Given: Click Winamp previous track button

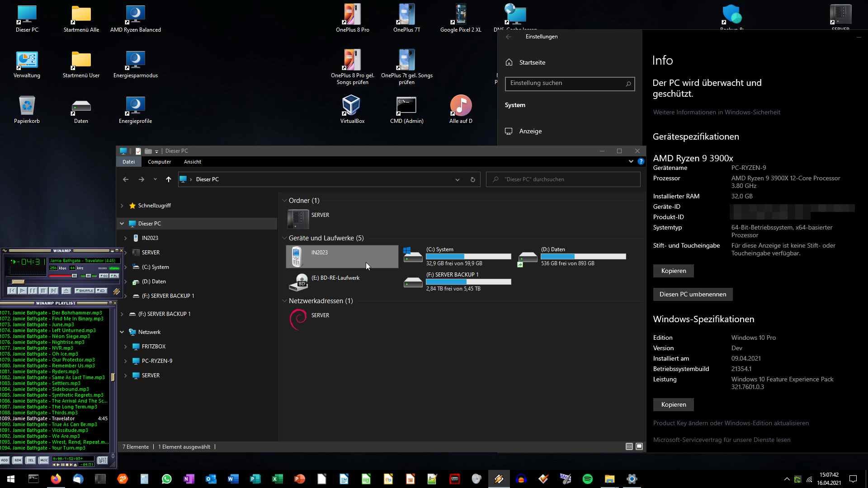Looking at the screenshot, I should point(12,291).
